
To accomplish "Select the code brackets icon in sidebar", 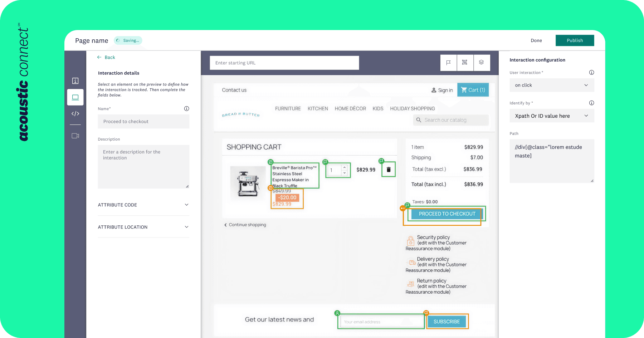I will [75, 114].
